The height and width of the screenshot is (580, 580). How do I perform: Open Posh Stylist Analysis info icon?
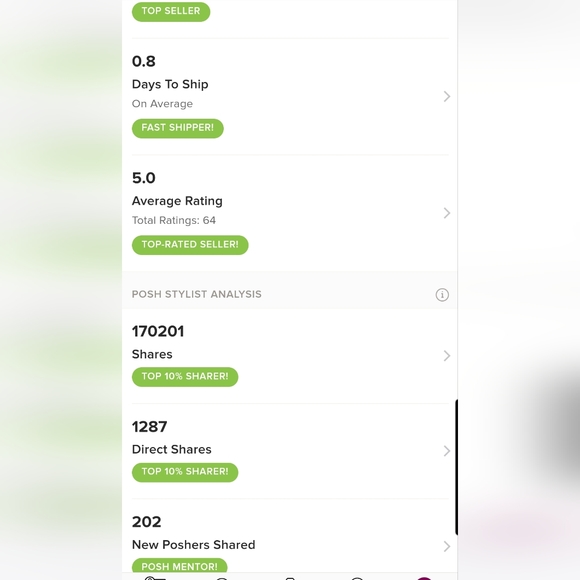click(x=442, y=295)
